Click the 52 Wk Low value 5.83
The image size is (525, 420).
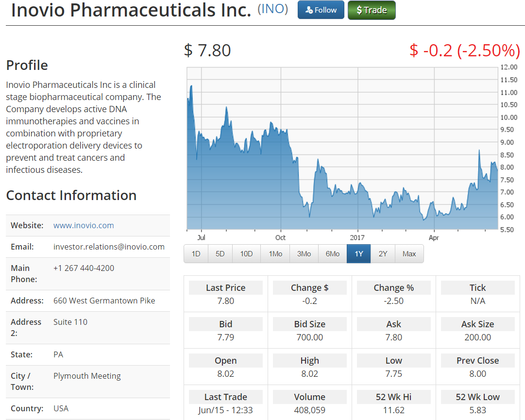(478, 410)
